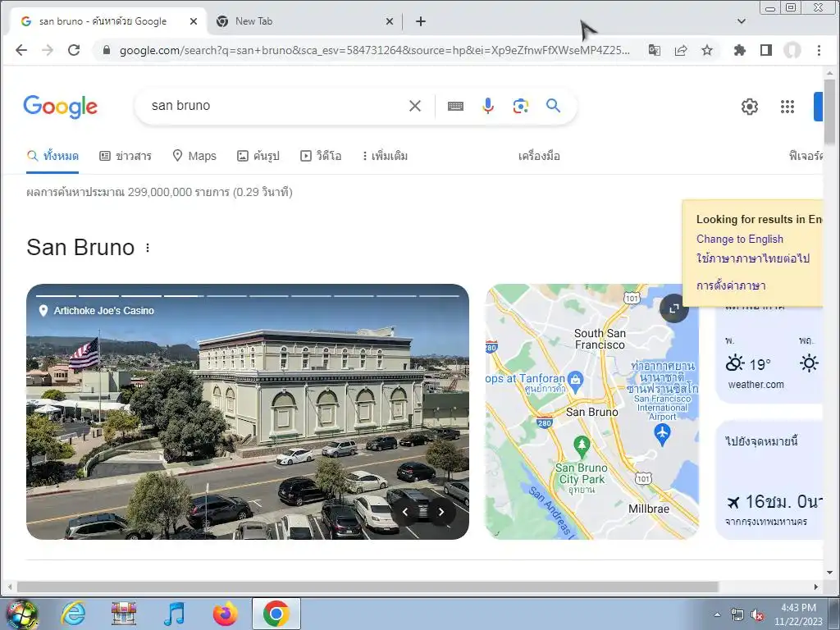Image resolution: width=840 pixels, height=630 pixels.
Task: Close the New Tab tab
Action: pyautogui.click(x=390, y=21)
